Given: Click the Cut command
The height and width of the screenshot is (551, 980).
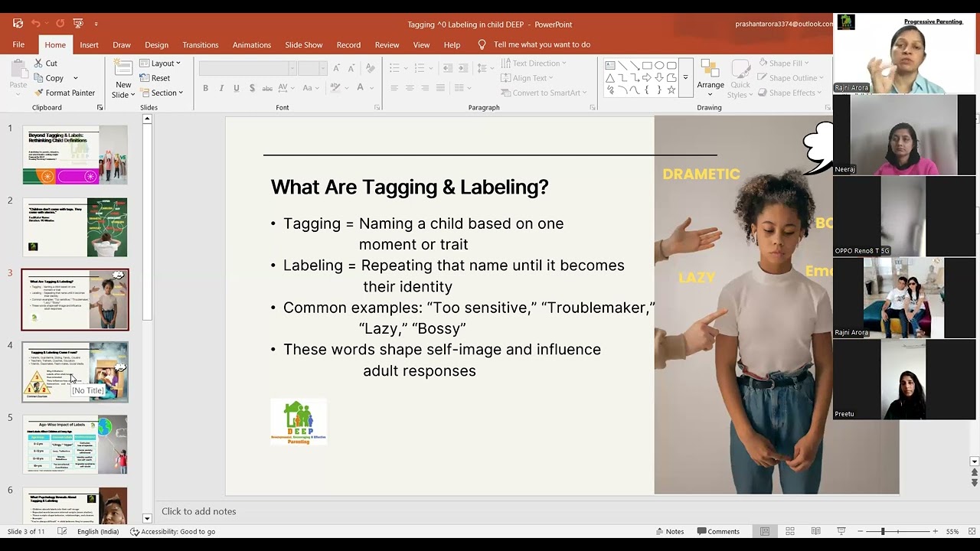Looking at the screenshot, I should click(x=46, y=64).
